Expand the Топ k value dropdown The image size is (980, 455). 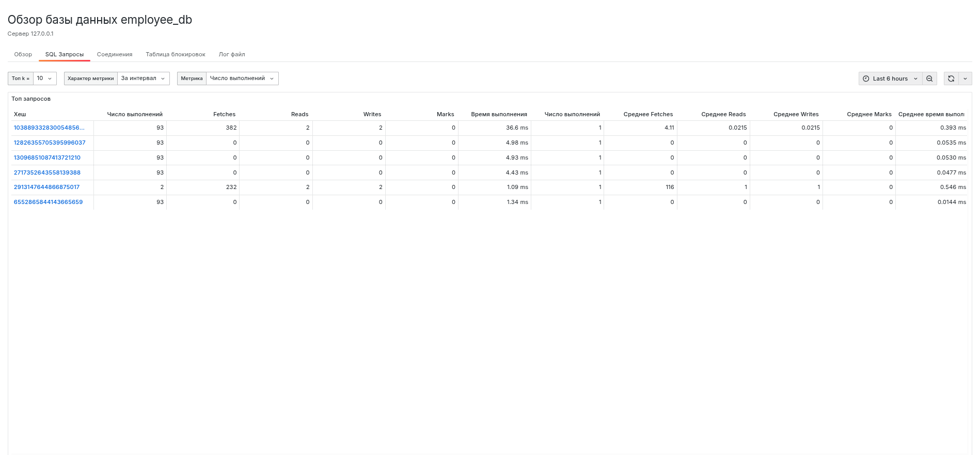pos(44,79)
